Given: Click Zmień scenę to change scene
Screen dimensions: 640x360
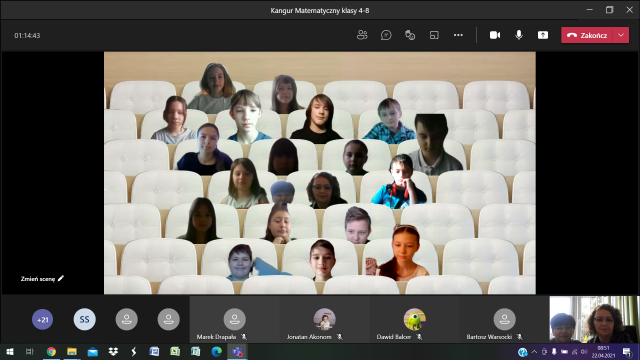Looking at the screenshot, I should point(42,279).
